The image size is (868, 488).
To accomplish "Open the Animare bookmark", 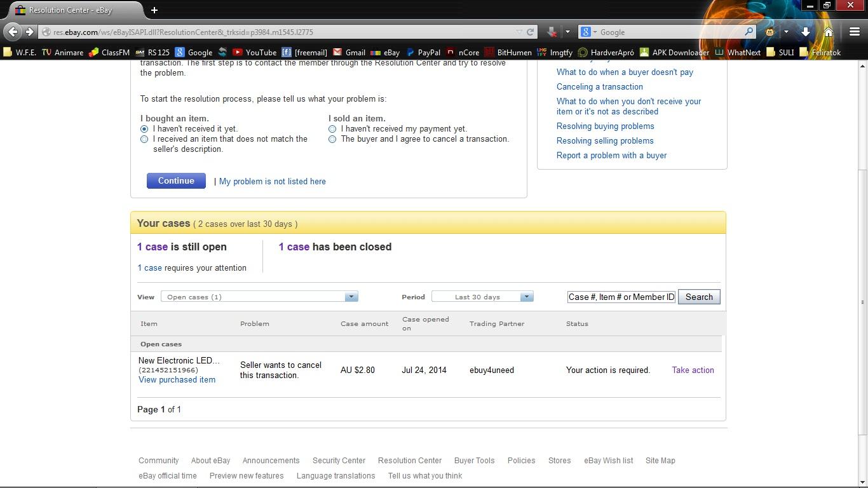I will pos(62,52).
